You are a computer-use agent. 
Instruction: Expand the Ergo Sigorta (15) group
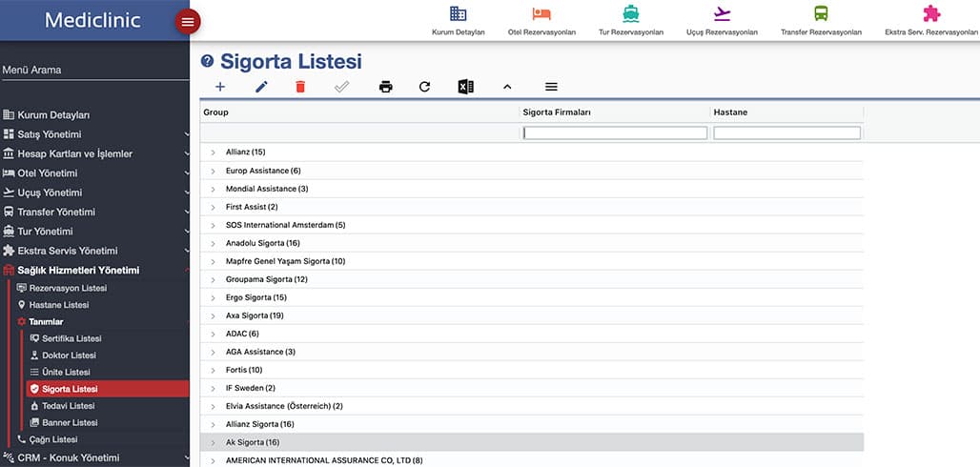coord(213,297)
